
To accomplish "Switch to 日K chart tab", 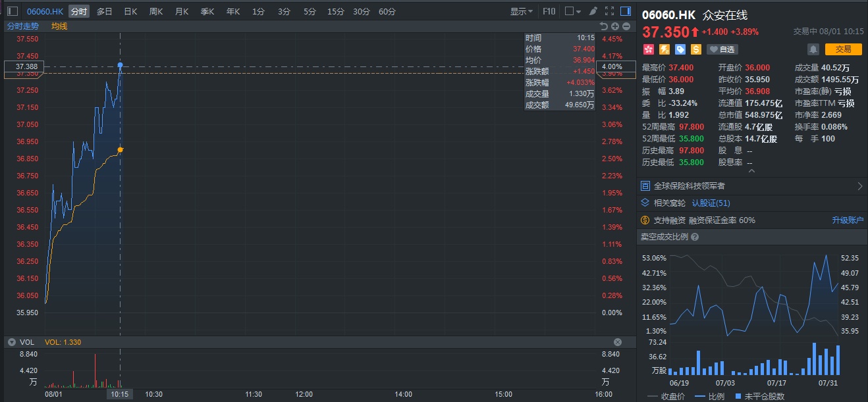I will [x=130, y=11].
